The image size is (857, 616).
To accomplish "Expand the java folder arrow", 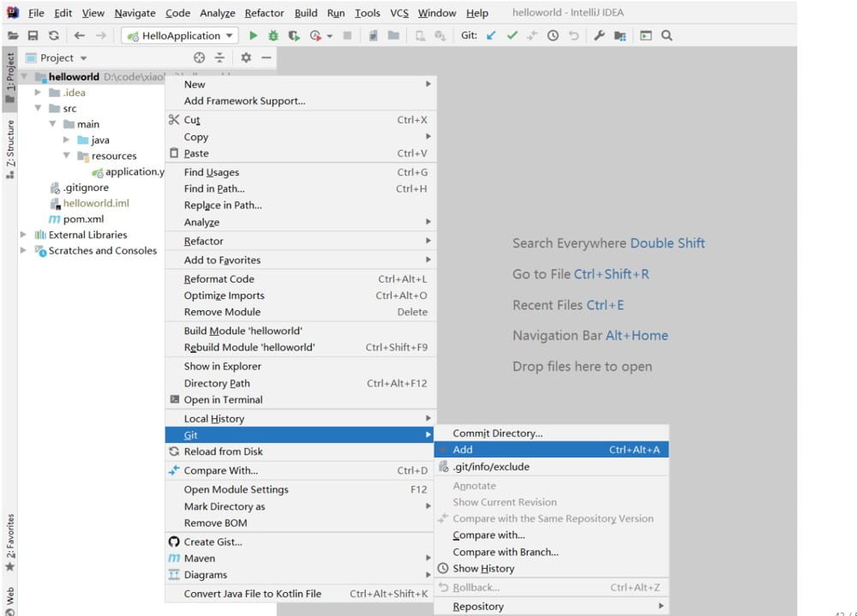I will pos(67,140).
